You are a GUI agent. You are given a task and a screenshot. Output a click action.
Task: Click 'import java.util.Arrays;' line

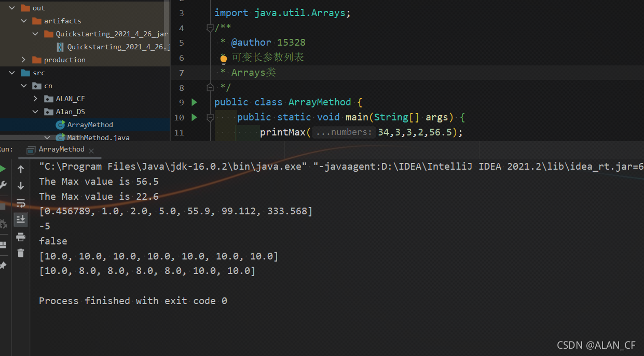pos(283,13)
